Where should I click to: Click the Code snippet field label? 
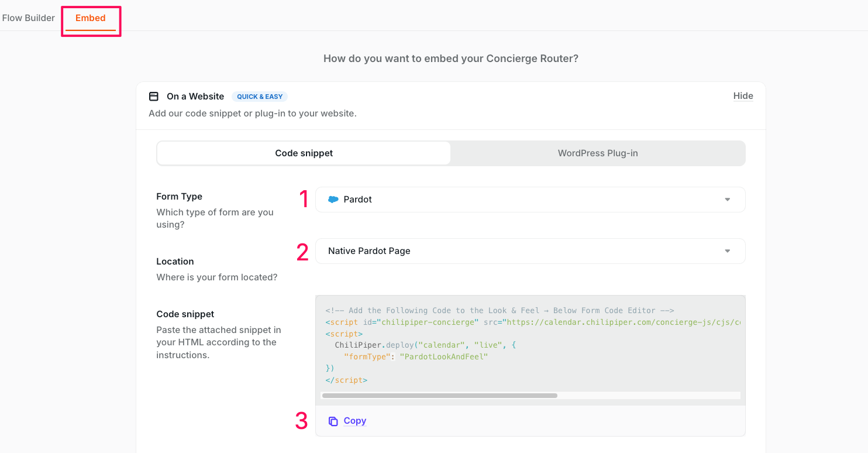pyautogui.click(x=185, y=314)
